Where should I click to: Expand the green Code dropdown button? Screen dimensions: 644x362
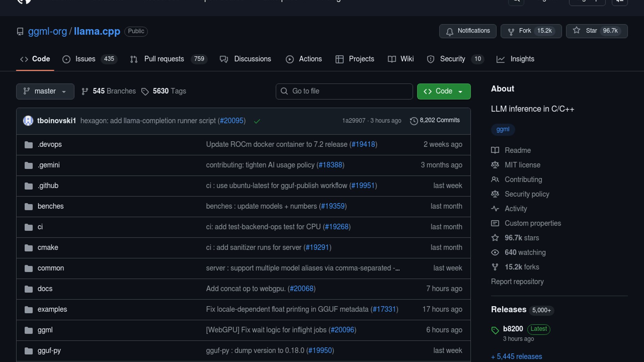(x=443, y=91)
